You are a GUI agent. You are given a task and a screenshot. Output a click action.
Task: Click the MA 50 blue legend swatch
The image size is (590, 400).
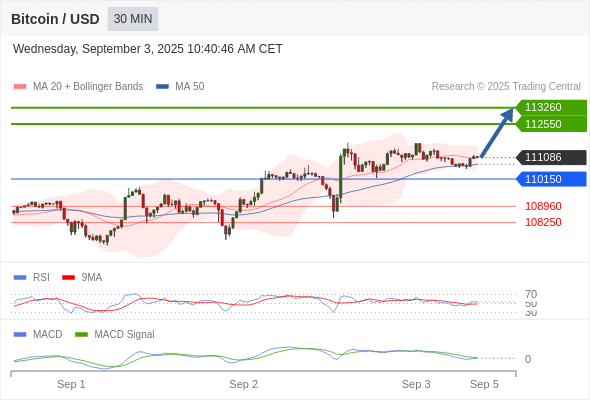(162, 87)
